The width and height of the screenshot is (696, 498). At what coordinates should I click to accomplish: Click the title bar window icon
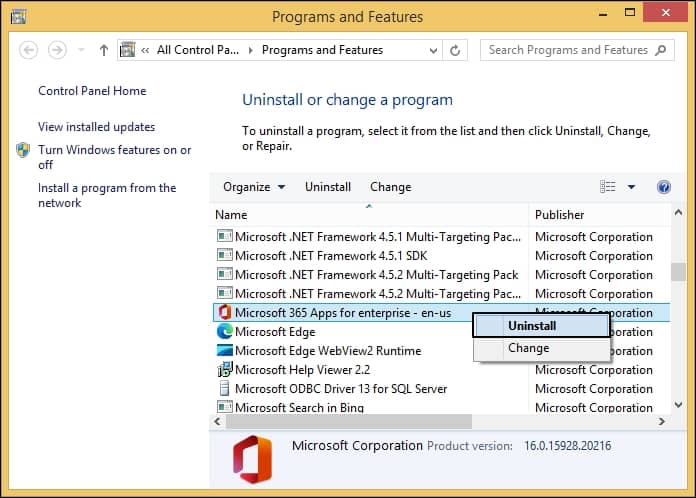[19, 17]
